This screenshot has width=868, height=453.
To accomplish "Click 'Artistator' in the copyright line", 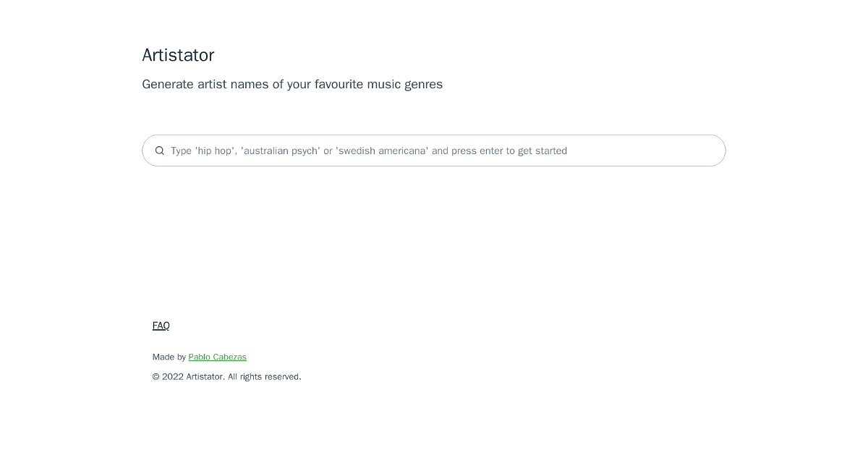I will click(205, 376).
